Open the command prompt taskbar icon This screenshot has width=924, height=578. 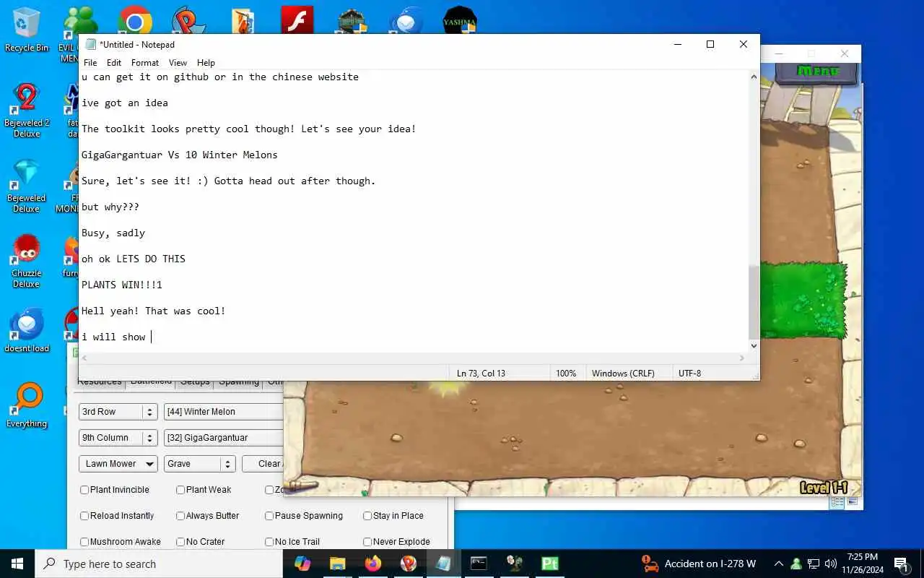tap(479, 564)
